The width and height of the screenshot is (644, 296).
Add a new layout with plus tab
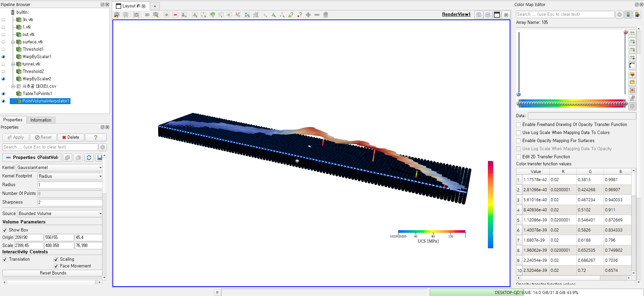coord(155,6)
